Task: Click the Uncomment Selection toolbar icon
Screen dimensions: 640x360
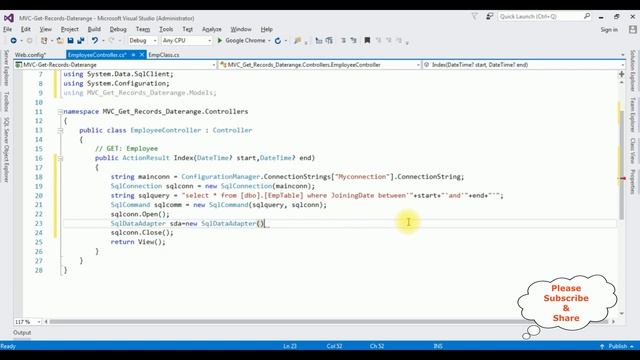Action: 353,40
